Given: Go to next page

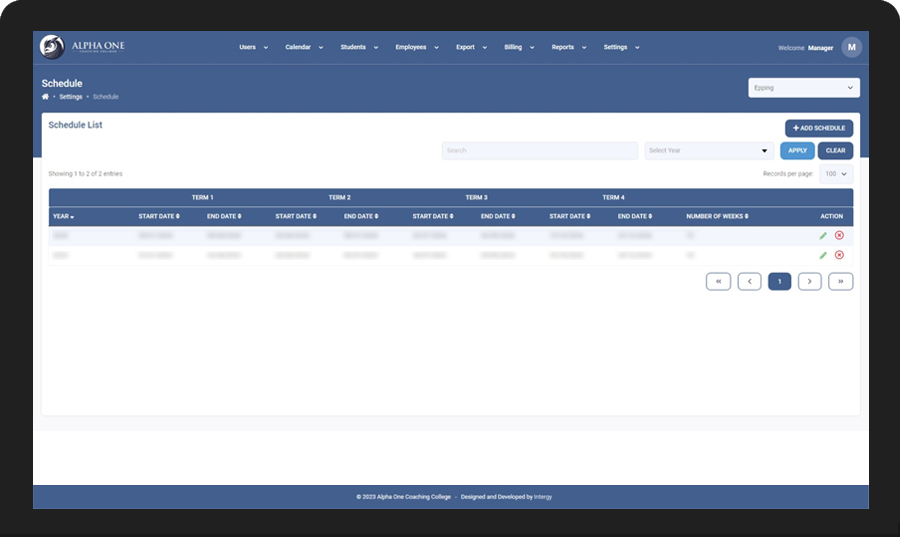Looking at the screenshot, I should [x=809, y=281].
